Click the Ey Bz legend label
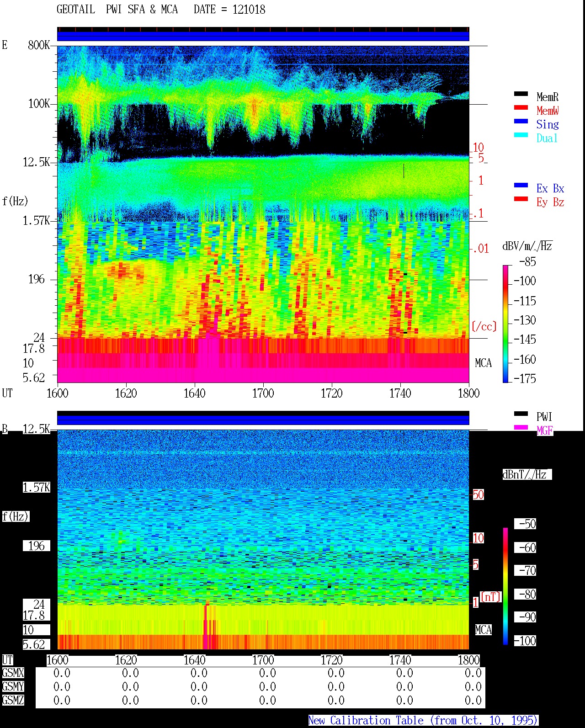Screen dimensions: 585x728 [x=550, y=202]
